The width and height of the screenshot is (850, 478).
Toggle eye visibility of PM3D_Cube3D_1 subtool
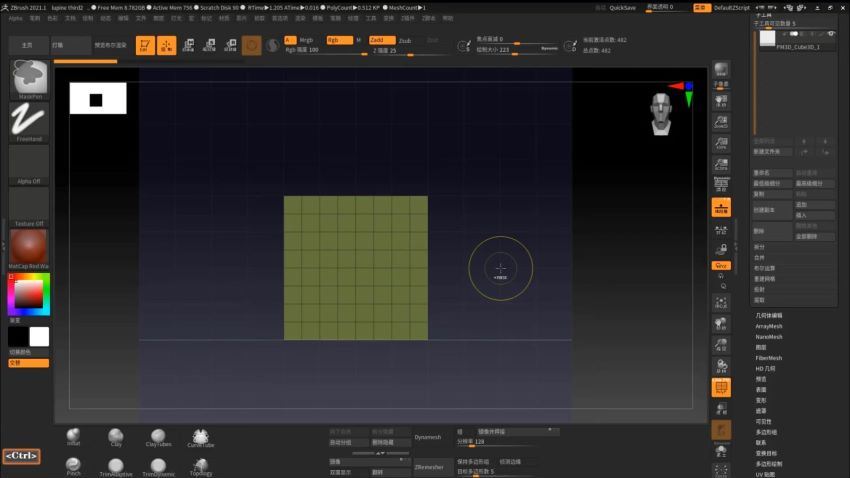[830, 34]
